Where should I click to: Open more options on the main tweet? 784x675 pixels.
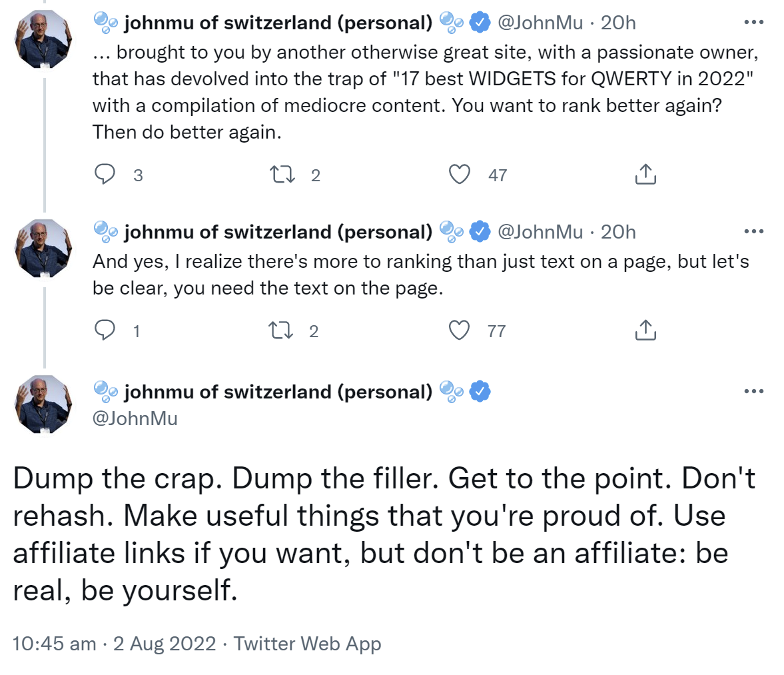pos(753,392)
